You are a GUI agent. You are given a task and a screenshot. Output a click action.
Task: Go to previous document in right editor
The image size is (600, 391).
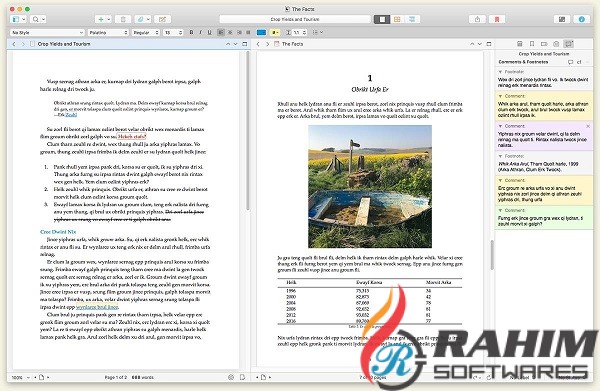click(x=472, y=44)
